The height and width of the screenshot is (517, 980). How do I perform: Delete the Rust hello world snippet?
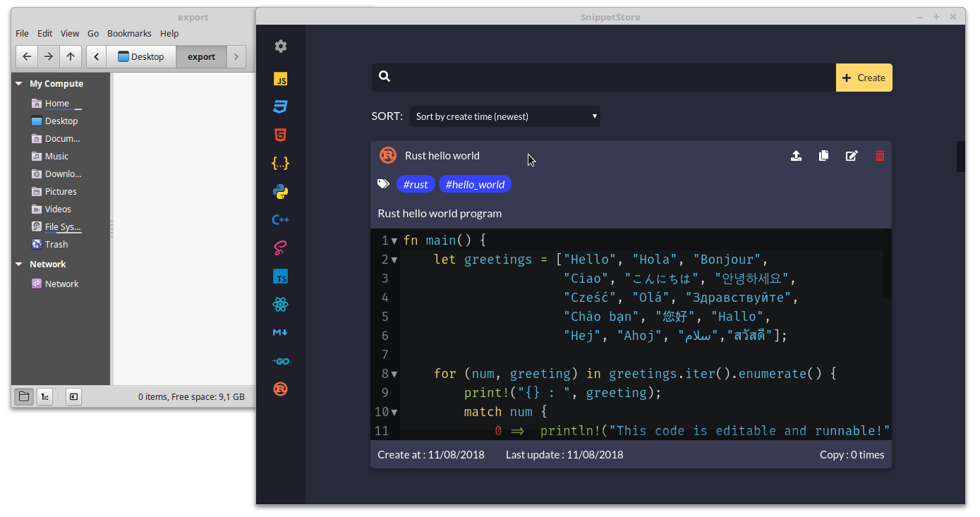click(x=880, y=156)
